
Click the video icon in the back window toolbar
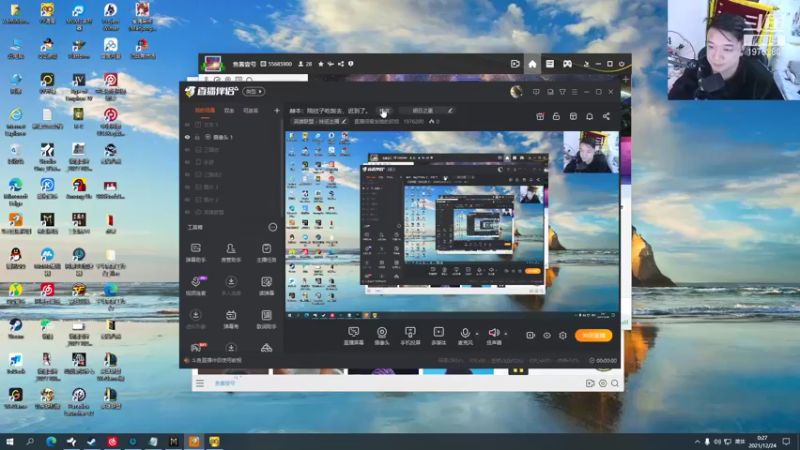(x=515, y=64)
